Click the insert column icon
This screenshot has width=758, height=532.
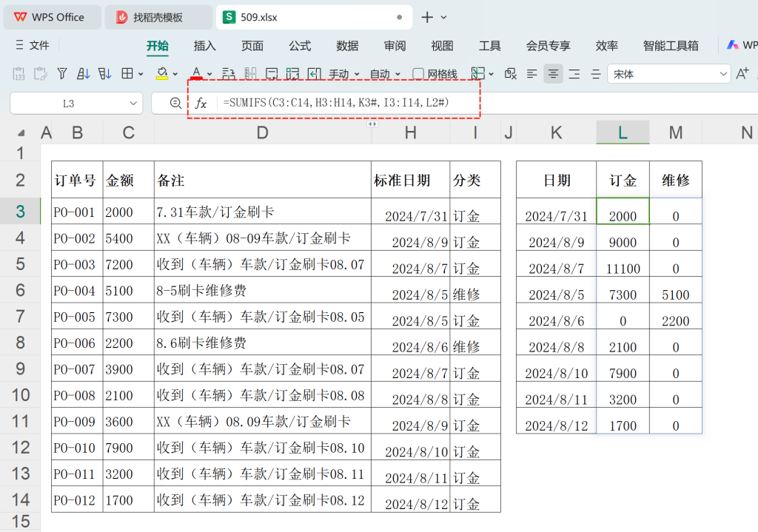pos(250,74)
